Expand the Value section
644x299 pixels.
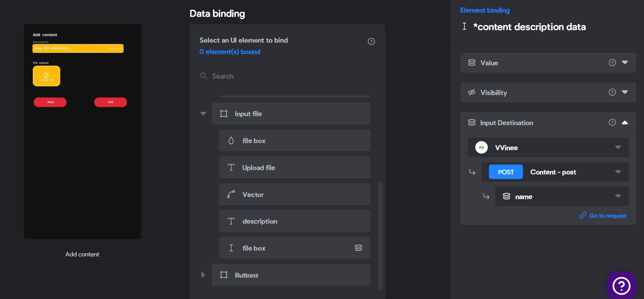[625, 63]
